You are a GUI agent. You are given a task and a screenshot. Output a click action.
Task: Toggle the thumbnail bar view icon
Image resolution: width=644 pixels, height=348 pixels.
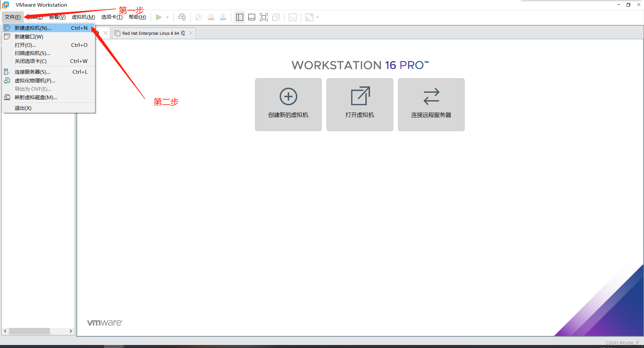252,17
